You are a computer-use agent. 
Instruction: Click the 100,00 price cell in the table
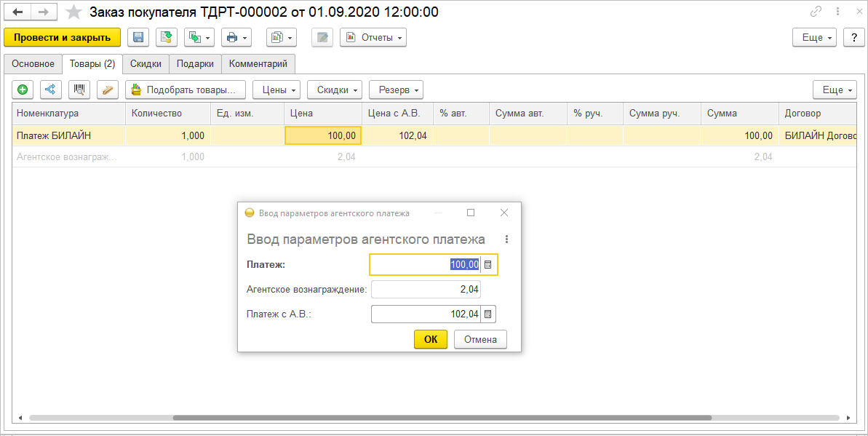pos(323,135)
